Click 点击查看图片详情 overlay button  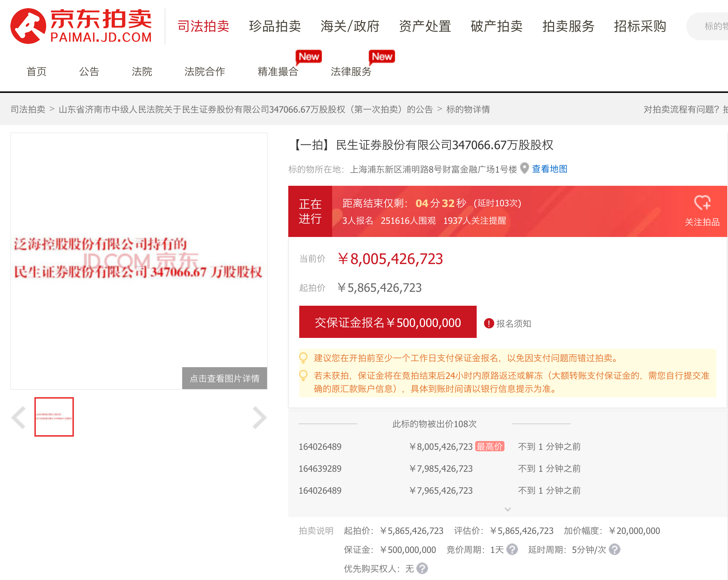pos(224,378)
